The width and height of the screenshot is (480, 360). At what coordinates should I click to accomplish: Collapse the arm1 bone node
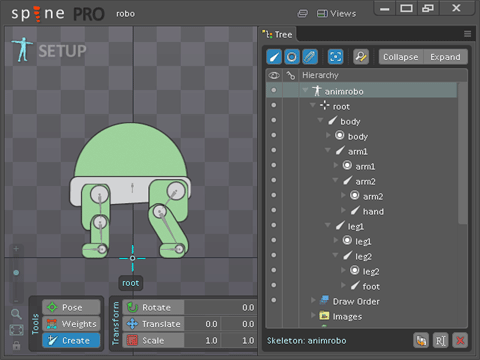point(328,150)
